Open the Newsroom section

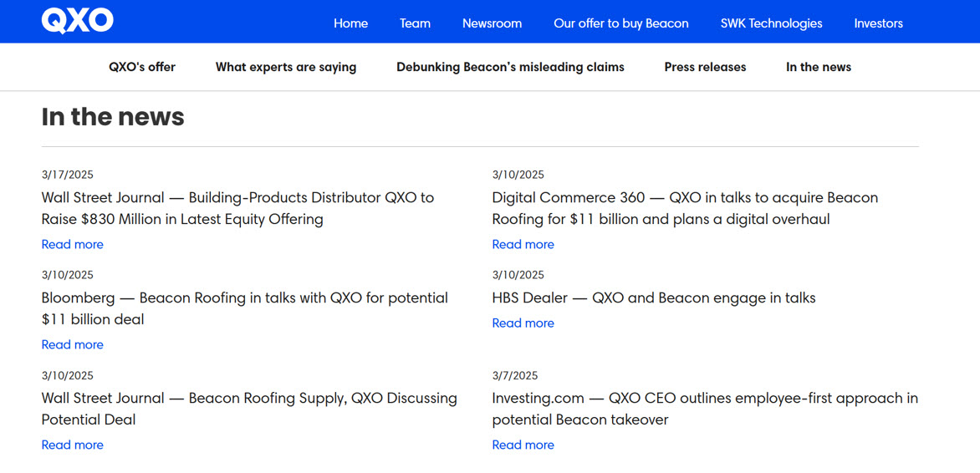coord(492,23)
